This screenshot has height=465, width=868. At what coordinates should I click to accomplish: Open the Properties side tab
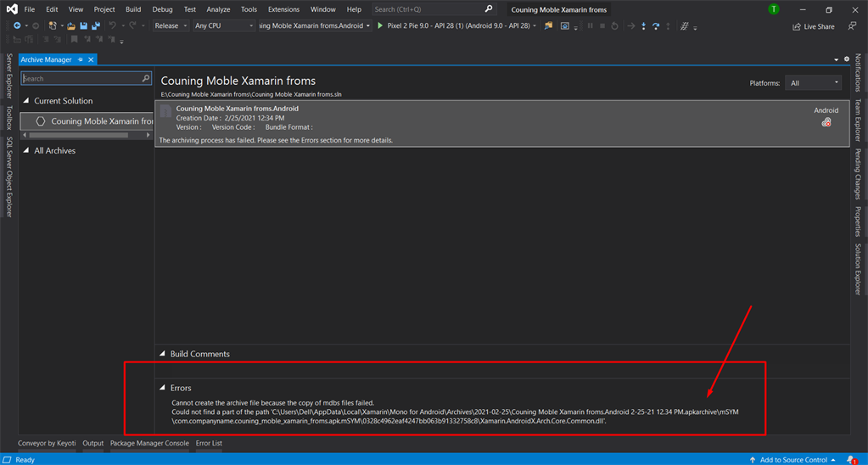(x=858, y=221)
